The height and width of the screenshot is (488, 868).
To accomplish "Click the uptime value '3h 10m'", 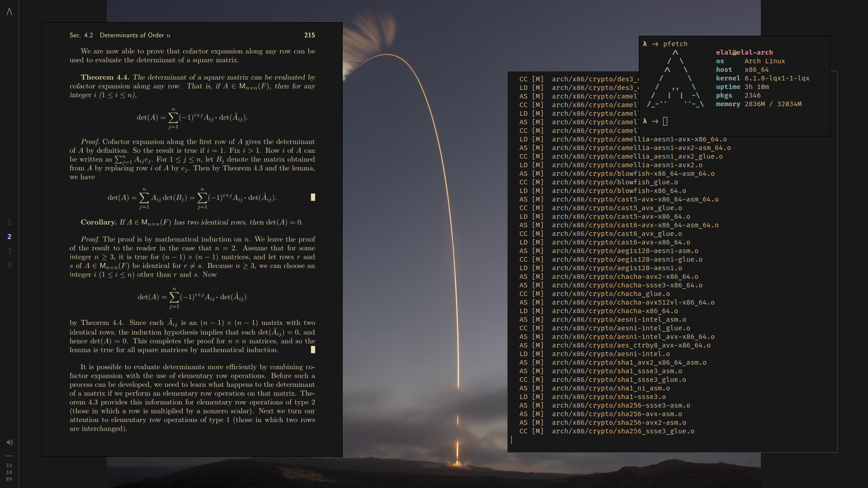I will [x=757, y=87].
